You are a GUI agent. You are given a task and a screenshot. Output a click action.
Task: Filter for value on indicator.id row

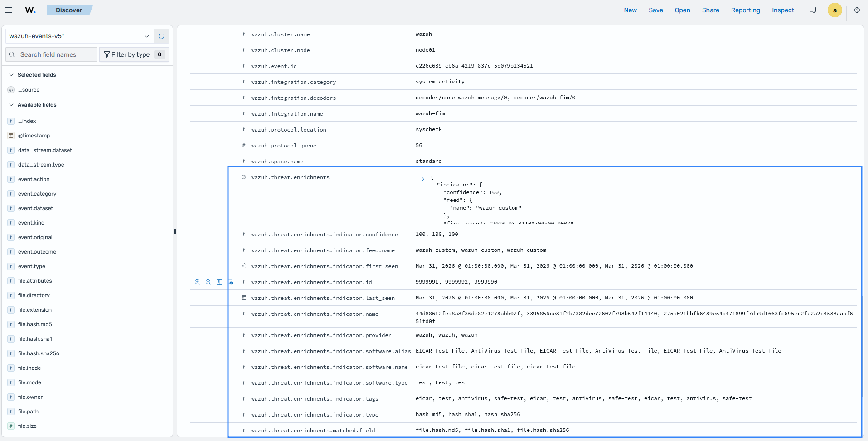pyautogui.click(x=198, y=282)
